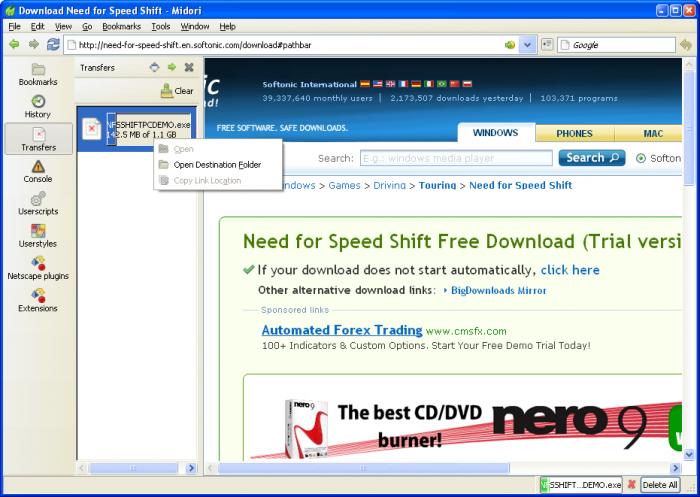
Task: Close the Transfers panel with X icon
Action: [189, 67]
